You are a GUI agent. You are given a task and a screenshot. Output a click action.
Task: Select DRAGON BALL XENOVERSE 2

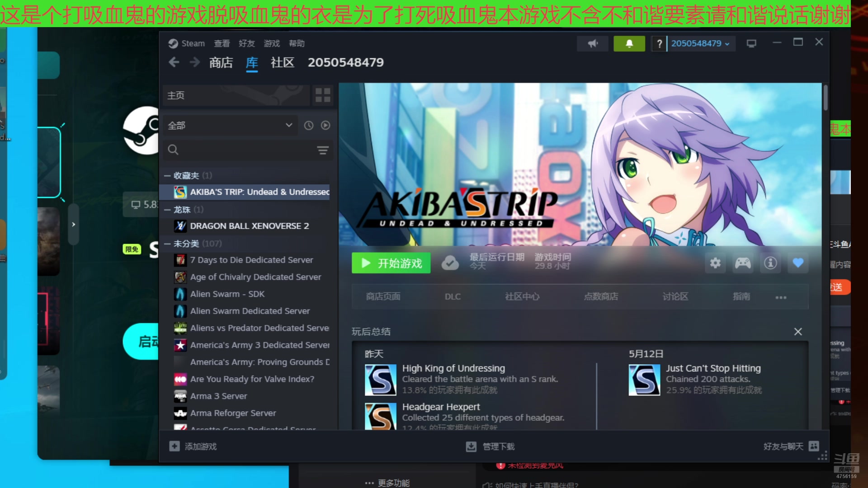coord(245,226)
